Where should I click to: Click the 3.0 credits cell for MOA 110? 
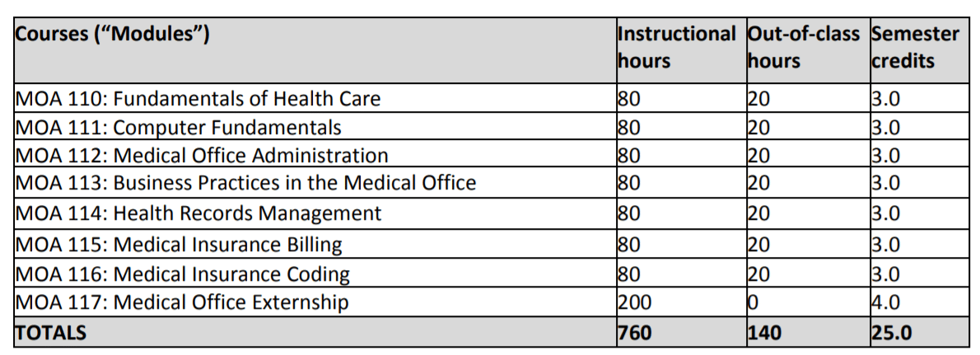(x=919, y=97)
